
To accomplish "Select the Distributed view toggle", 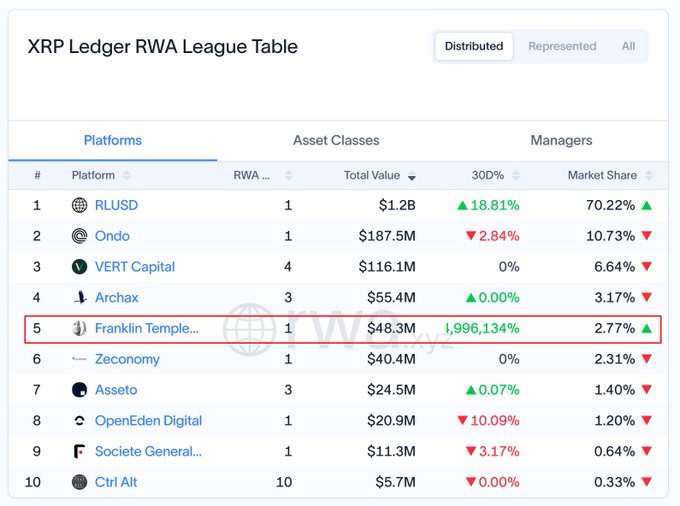I will pyautogui.click(x=474, y=46).
